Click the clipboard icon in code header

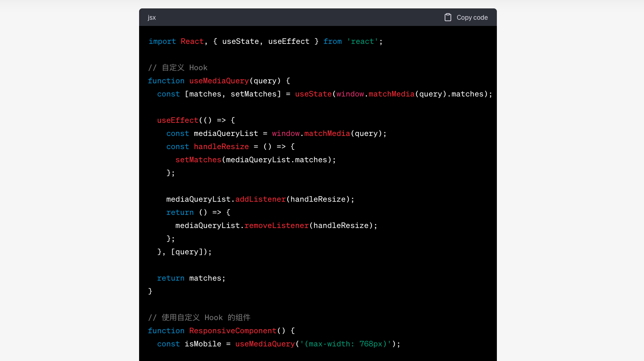tap(448, 17)
